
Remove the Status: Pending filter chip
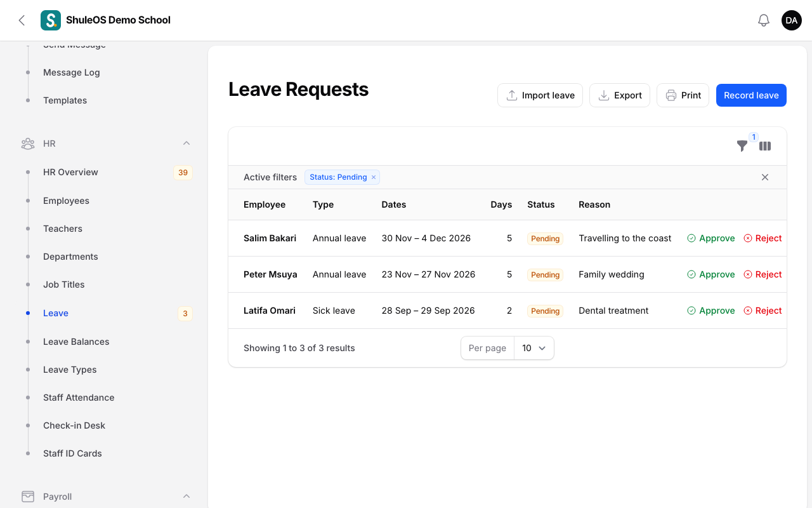374,177
